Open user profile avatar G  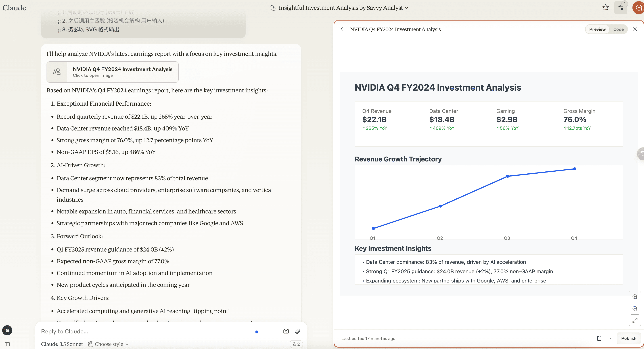click(x=7, y=331)
